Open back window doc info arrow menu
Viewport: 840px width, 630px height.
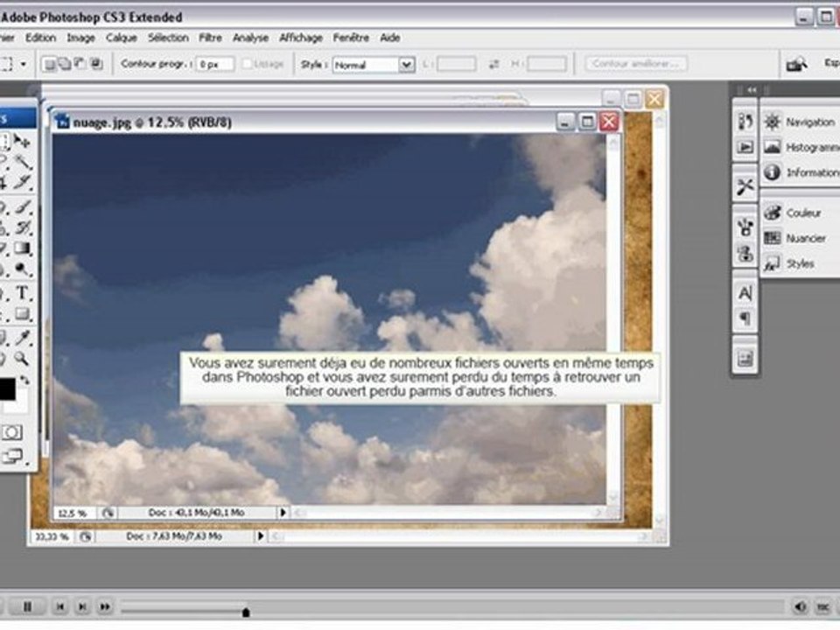coord(261,535)
